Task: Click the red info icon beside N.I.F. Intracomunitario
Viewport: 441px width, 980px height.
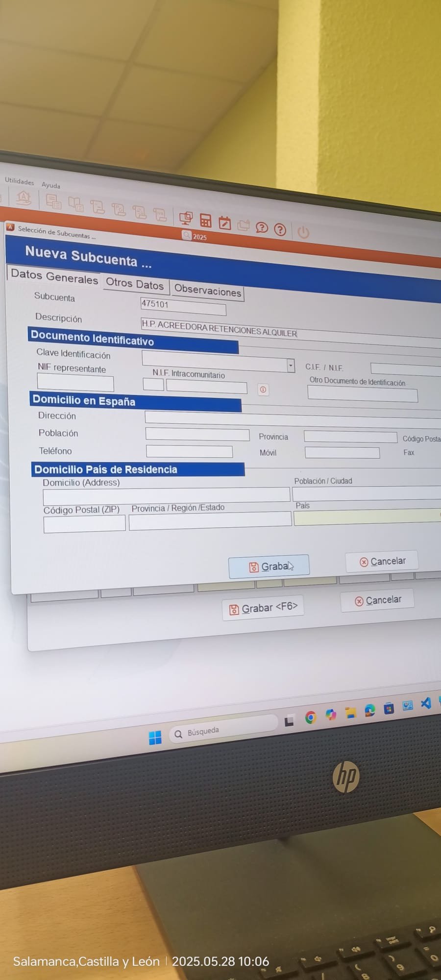Action: coord(263,390)
